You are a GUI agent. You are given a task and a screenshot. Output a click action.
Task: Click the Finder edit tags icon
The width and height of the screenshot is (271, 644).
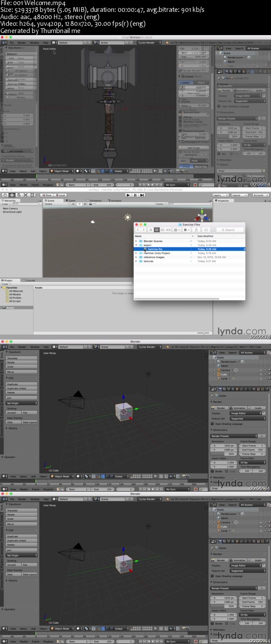(x=205, y=230)
